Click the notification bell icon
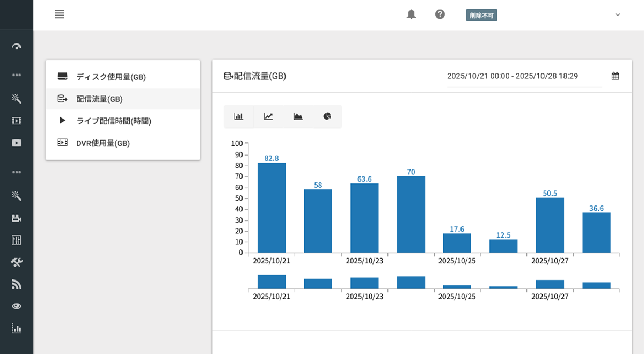Viewport: 644px width, 354px height. (x=411, y=14)
